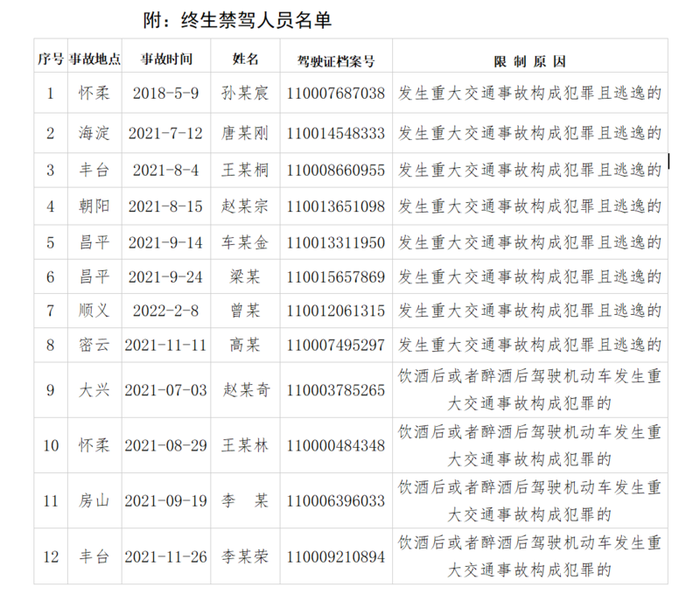The height and width of the screenshot is (601, 700).
Task: Click the date cell 2021-11-11
Action: point(166,346)
